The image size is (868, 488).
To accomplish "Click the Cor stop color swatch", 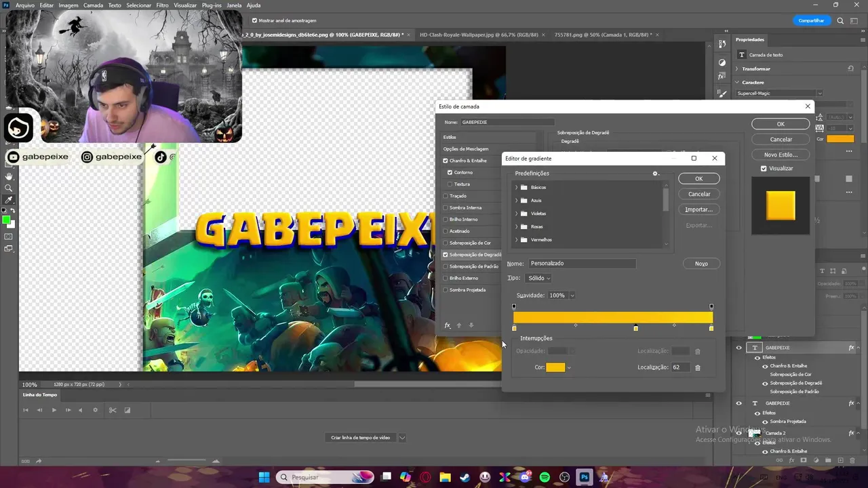I will pyautogui.click(x=555, y=367).
